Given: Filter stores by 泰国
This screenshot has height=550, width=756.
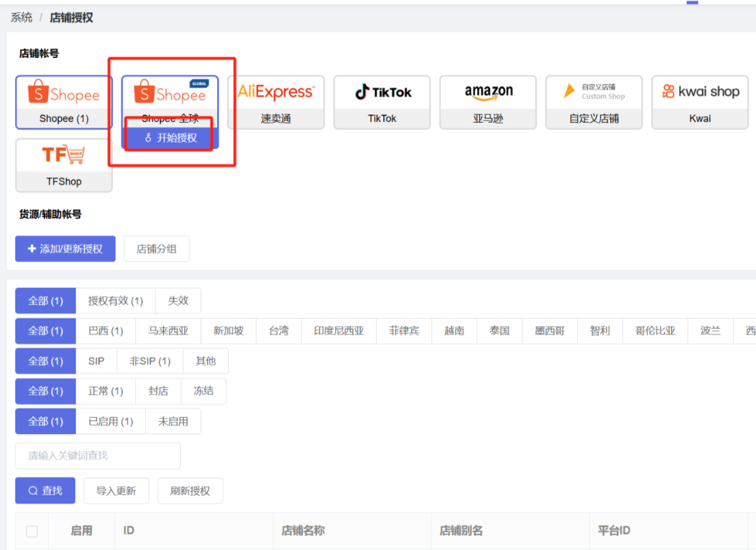Looking at the screenshot, I should tap(499, 331).
